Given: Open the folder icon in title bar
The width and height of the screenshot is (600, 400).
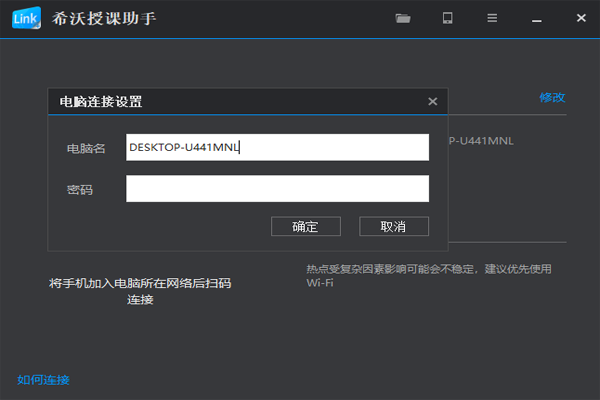Looking at the screenshot, I should pyautogui.click(x=403, y=18).
